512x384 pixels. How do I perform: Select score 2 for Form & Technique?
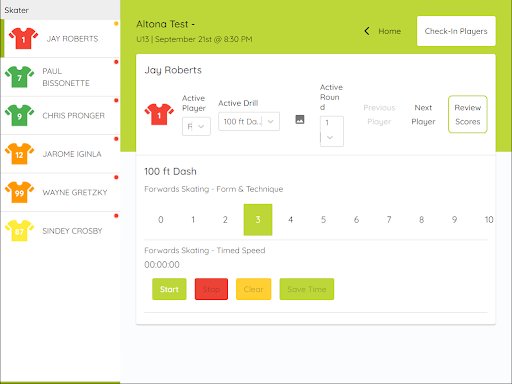pos(225,220)
